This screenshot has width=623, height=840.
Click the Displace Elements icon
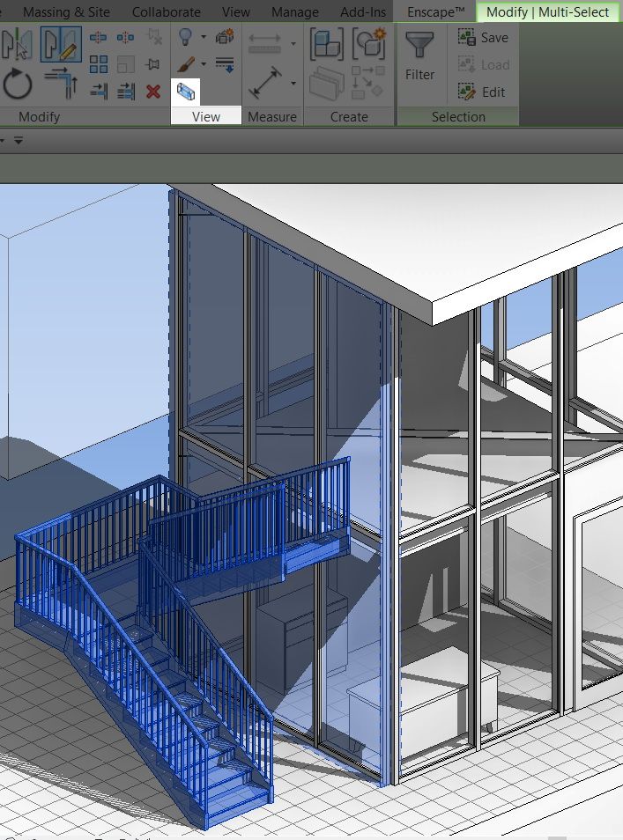point(225,37)
